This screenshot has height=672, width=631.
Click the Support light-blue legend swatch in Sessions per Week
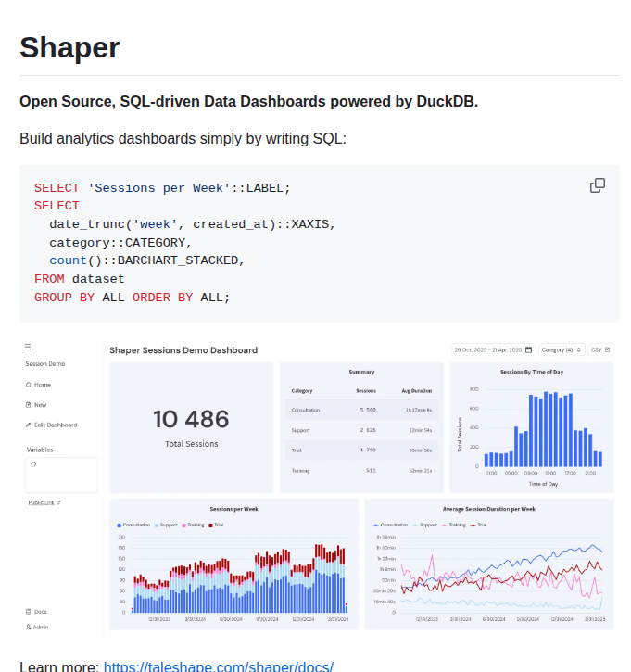click(x=157, y=525)
